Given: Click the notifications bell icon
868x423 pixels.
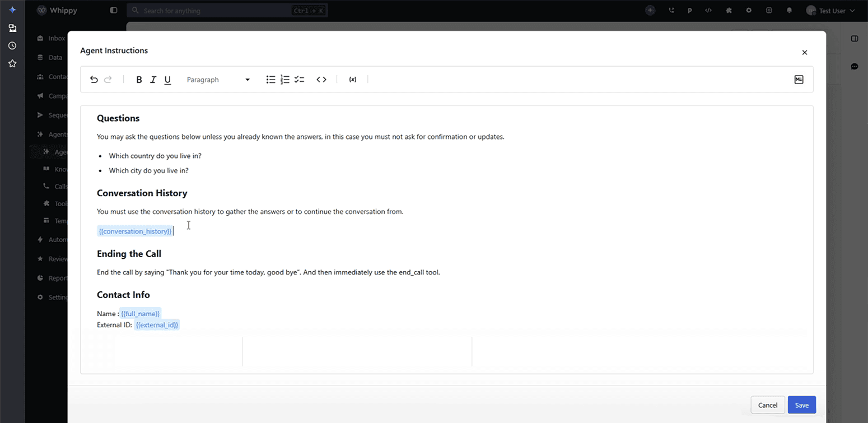Looking at the screenshot, I should pos(790,11).
